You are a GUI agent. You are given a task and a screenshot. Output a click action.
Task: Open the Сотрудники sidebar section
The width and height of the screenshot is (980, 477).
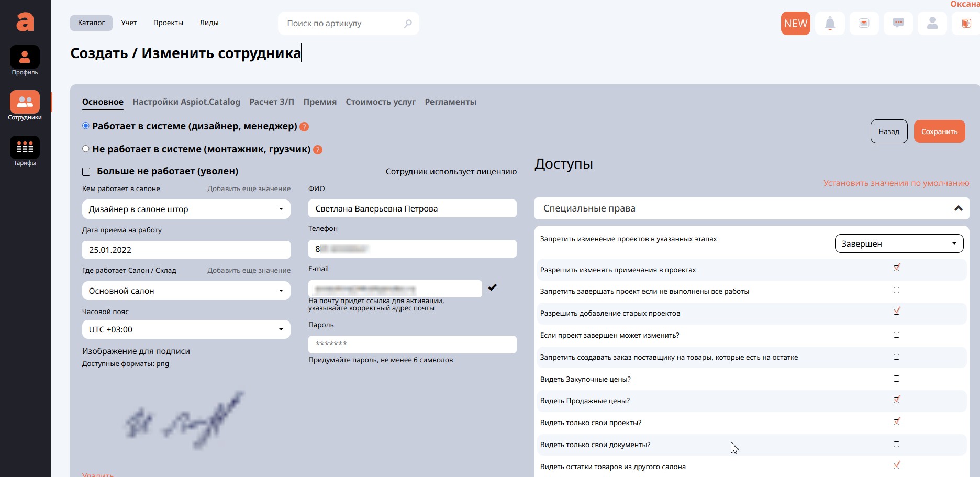coord(25,103)
